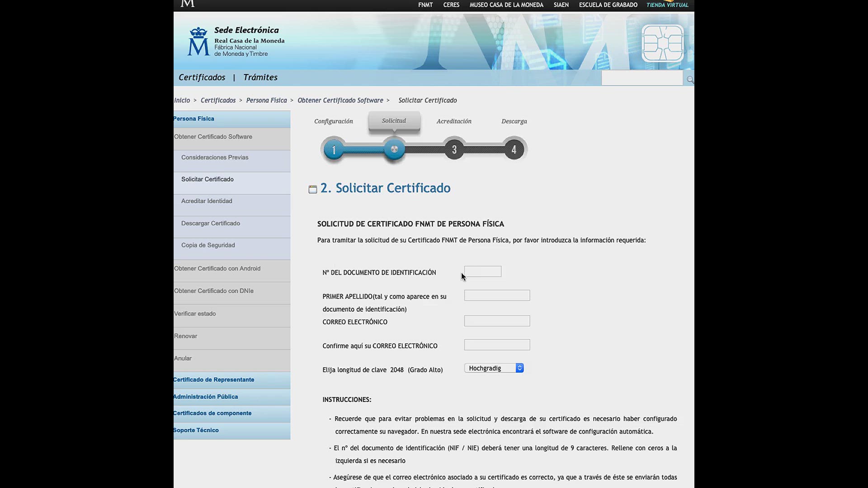Click the chip card icon in banner
Image resolution: width=868 pixels, height=488 pixels.
(662, 43)
